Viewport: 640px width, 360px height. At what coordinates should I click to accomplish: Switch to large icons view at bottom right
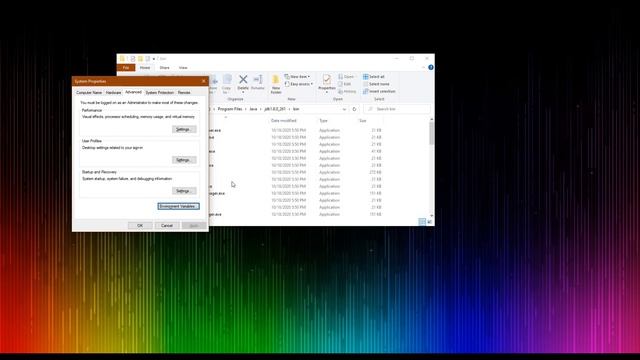pyautogui.click(x=429, y=221)
